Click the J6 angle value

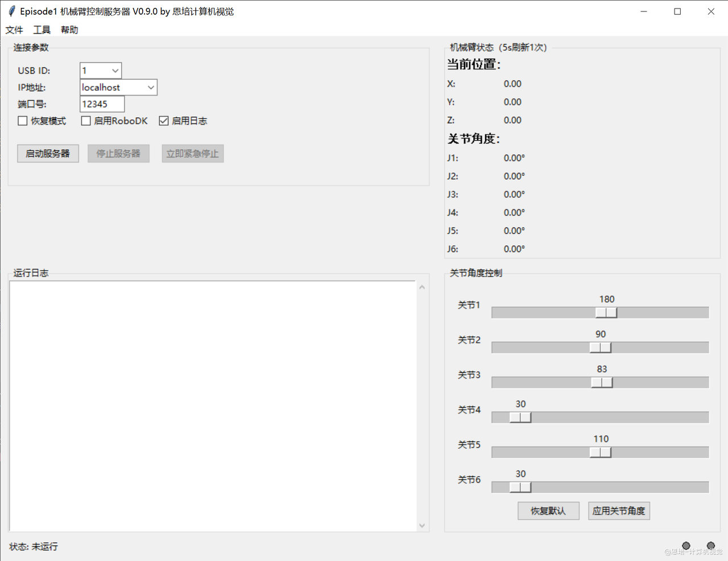514,249
